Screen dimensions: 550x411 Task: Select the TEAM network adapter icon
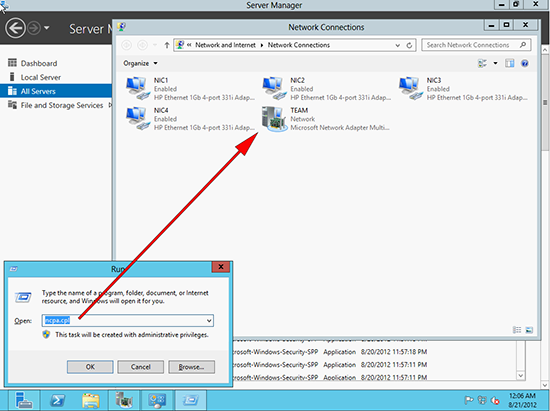[x=273, y=119]
